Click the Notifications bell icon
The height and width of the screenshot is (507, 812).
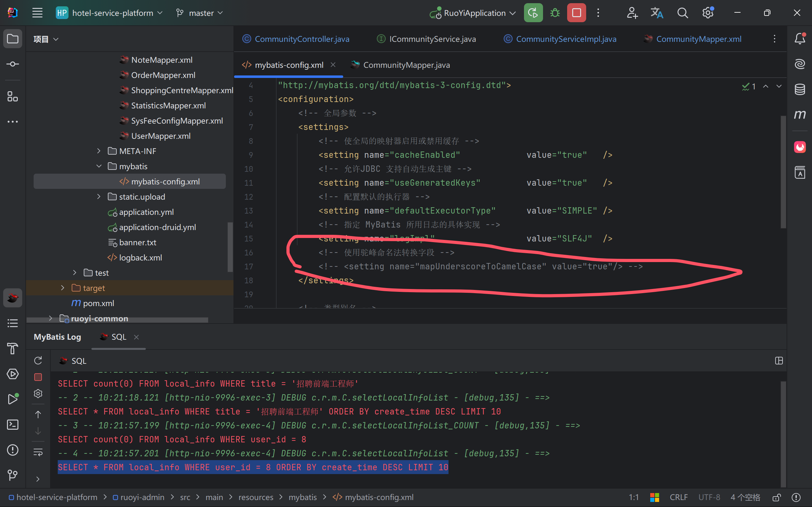(800, 39)
